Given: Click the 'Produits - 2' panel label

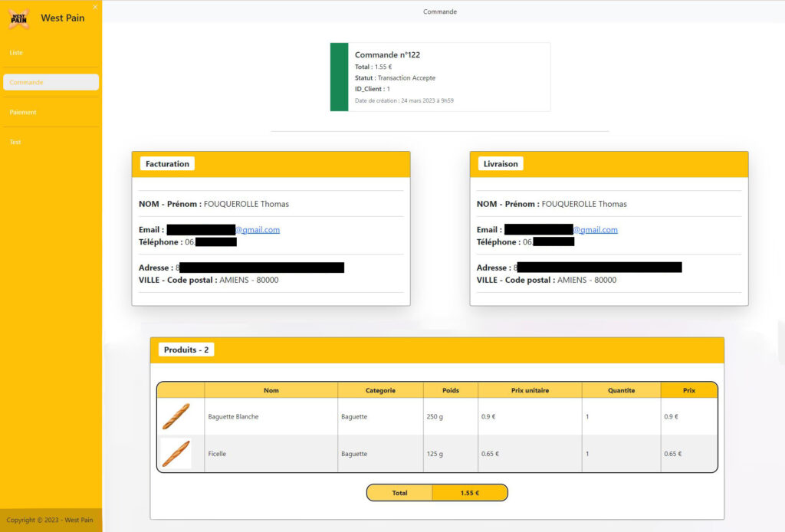Looking at the screenshot, I should (186, 350).
